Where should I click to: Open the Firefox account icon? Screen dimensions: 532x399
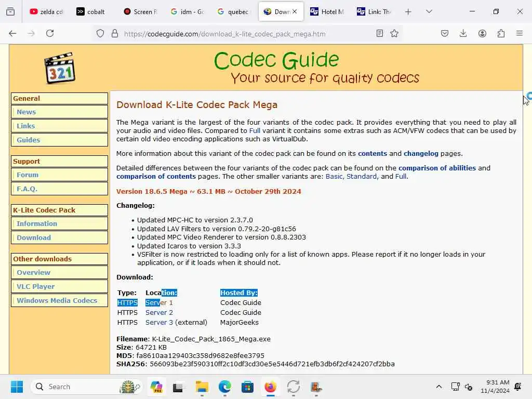pyautogui.click(x=482, y=34)
